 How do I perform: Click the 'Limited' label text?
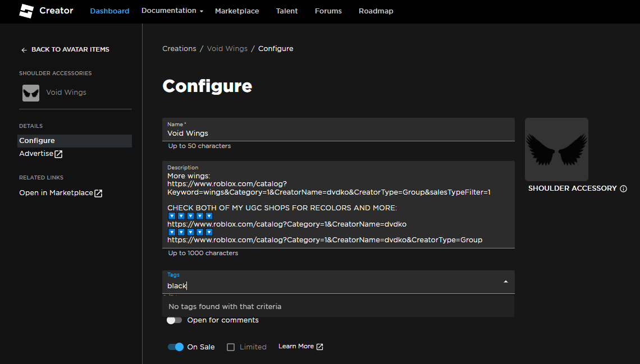[x=253, y=347]
